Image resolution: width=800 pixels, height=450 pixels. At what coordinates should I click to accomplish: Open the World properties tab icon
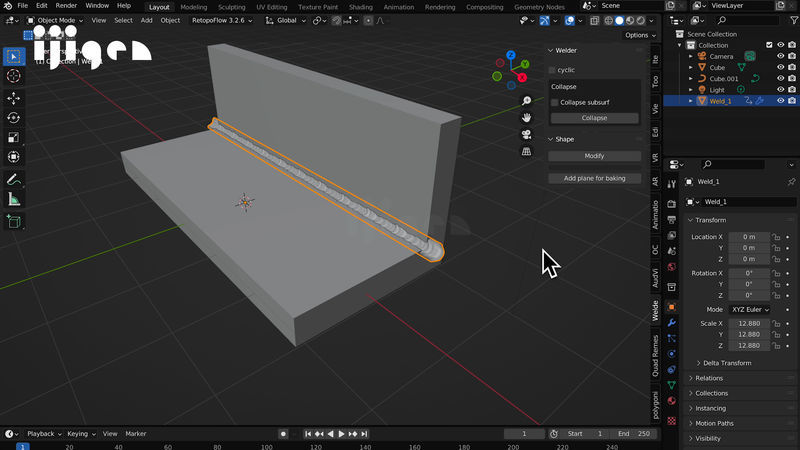[x=671, y=267]
